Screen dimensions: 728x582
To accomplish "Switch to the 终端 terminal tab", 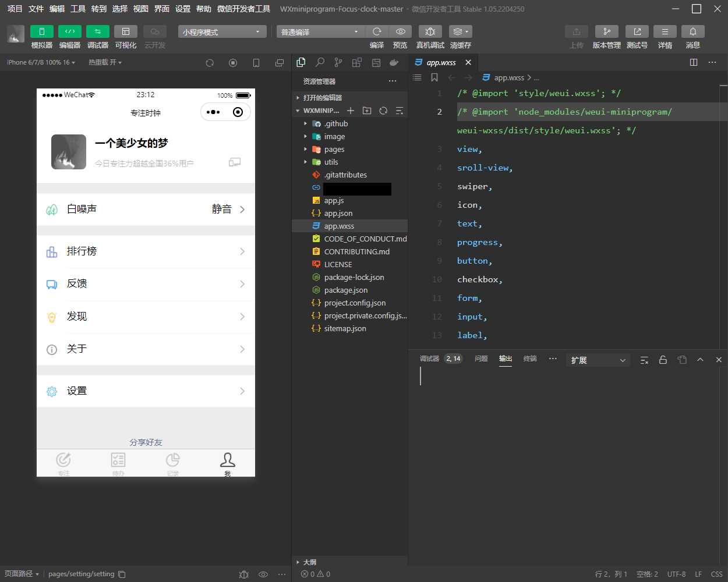I will click(529, 359).
